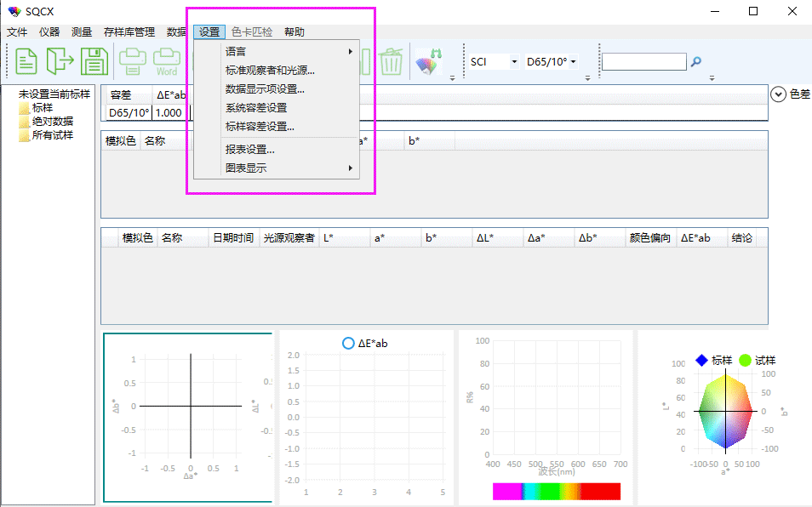Viewport: 812px width, 507px height.
Task: Open the 帮助 menu
Action: pyautogui.click(x=294, y=31)
